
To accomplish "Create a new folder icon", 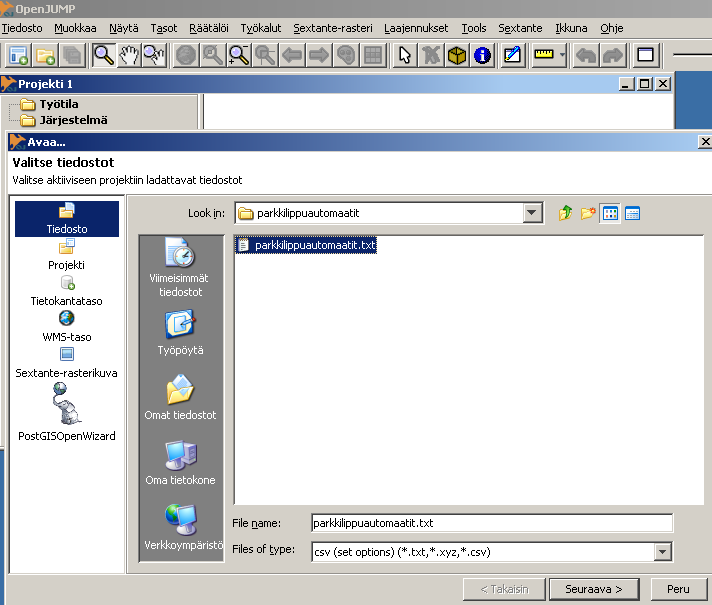I will [x=588, y=213].
